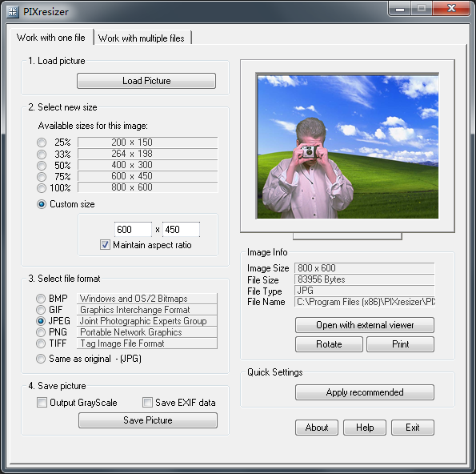
Task: Click the Rotate button
Action: pos(329,344)
